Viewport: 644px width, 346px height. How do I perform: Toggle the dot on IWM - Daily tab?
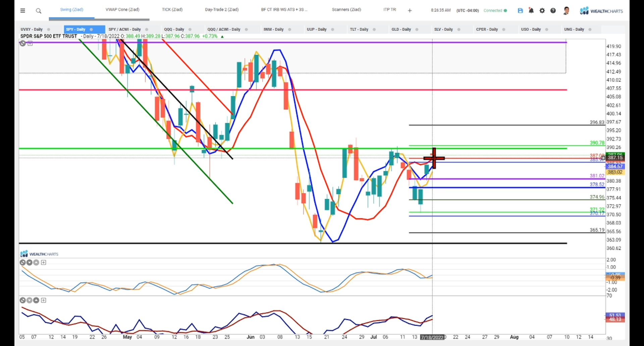289,30
